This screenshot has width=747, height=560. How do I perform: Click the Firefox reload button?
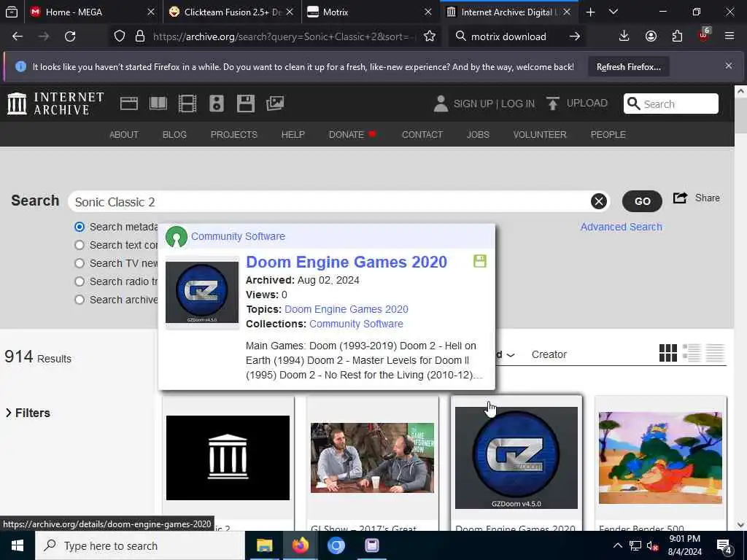tap(70, 36)
